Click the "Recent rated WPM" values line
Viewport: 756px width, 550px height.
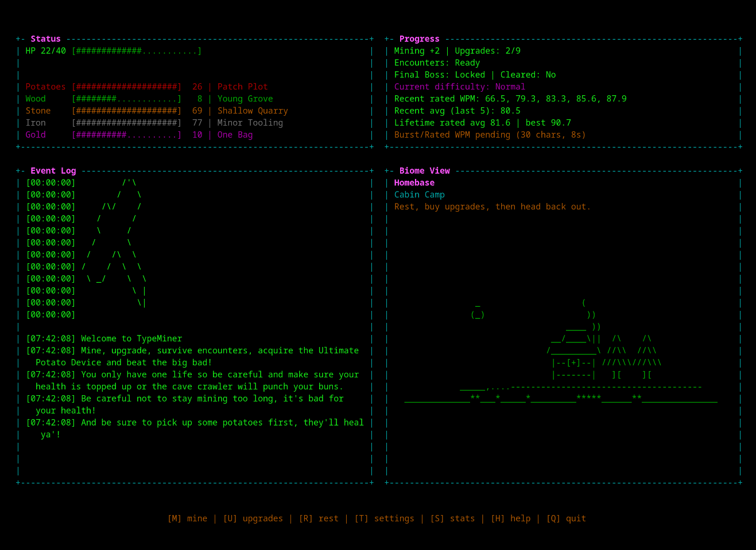(x=510, y=99)
